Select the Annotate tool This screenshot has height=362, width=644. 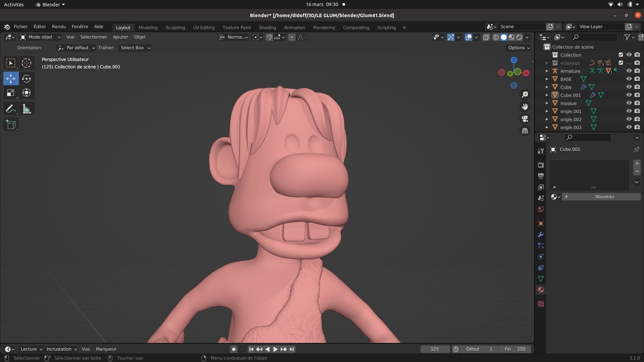(11, 109)
